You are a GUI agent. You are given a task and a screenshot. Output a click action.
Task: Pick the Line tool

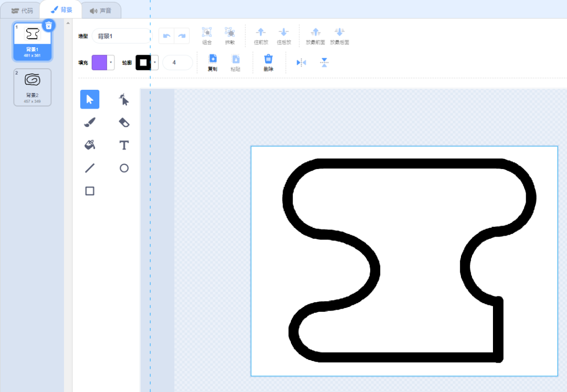click(x=90, y=168)
